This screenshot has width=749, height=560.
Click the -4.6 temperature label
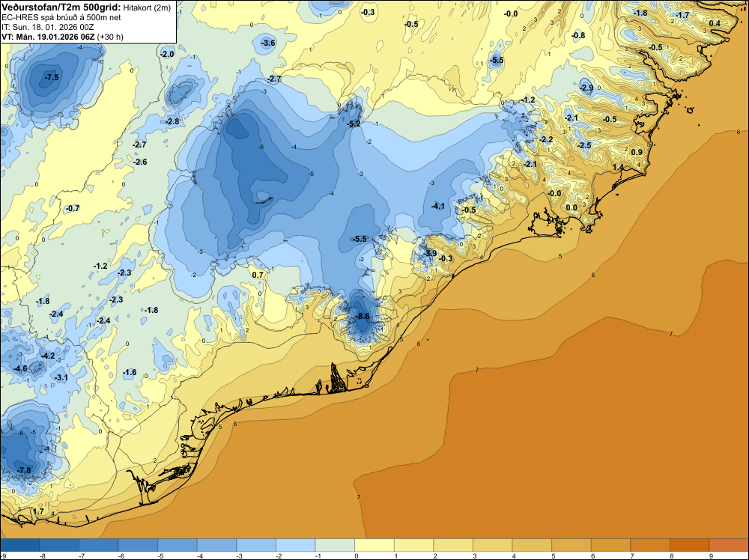(20, 368)
